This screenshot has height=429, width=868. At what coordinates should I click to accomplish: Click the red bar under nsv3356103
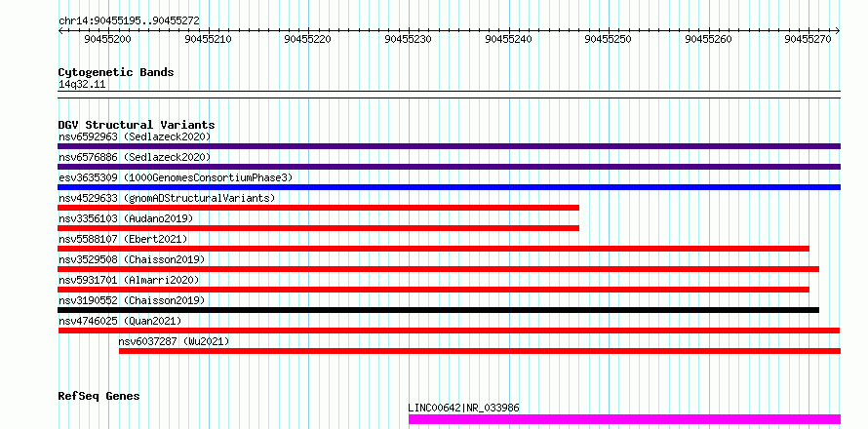(318, 228)
